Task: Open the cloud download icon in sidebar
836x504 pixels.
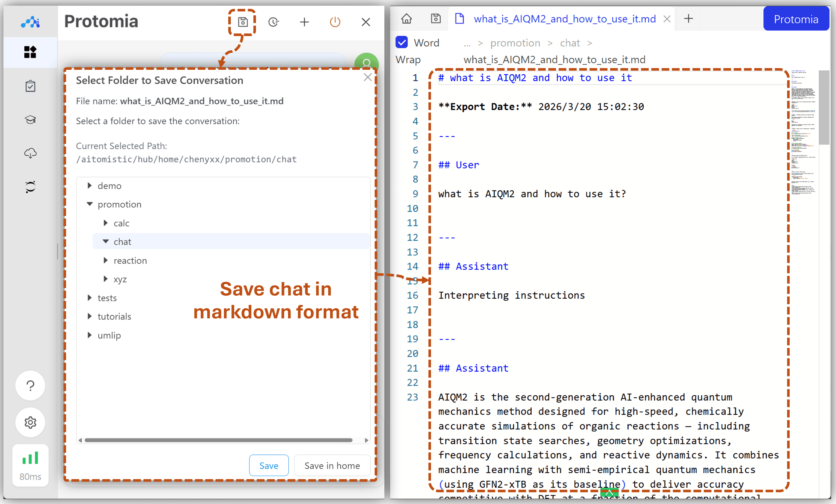Action: click(x=30, y=153)
